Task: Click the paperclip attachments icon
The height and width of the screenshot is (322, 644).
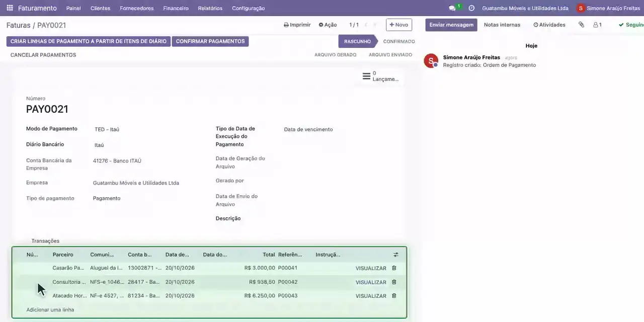Action: [x=582, y=25]
